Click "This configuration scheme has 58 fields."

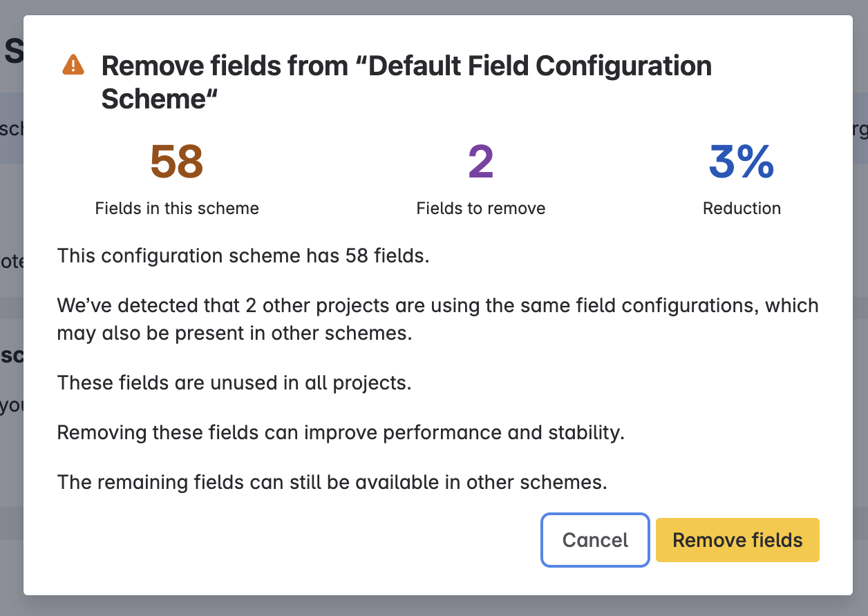(243, 256)
